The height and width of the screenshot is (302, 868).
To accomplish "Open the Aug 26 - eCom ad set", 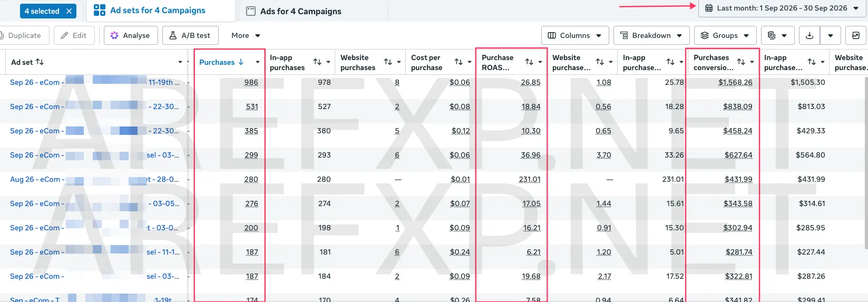I will [95, 179].
